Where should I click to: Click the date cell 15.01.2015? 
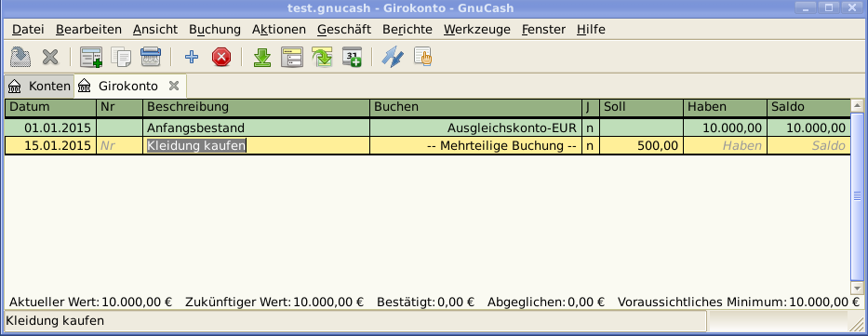50,146
